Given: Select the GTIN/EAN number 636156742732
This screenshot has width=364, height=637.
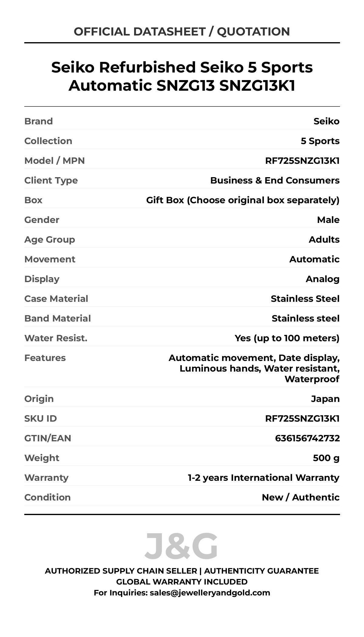Looking at the screenshot, I should 307,438.
